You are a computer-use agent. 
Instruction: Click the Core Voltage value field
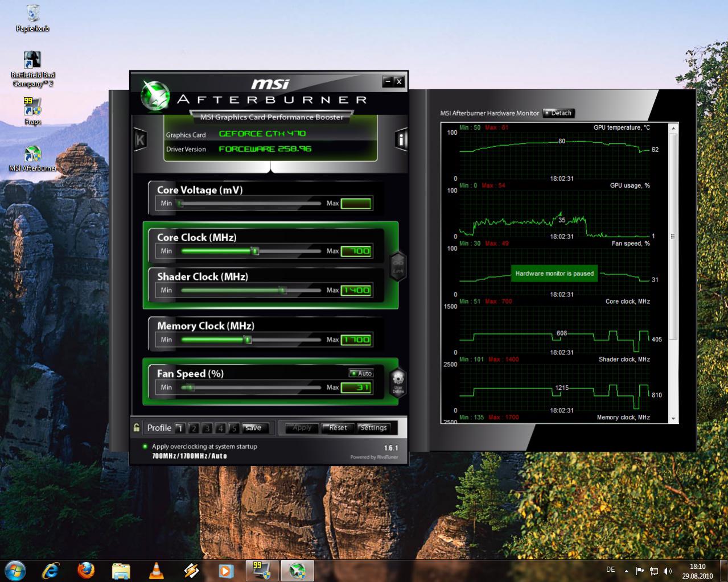click(x=356, y=203)
